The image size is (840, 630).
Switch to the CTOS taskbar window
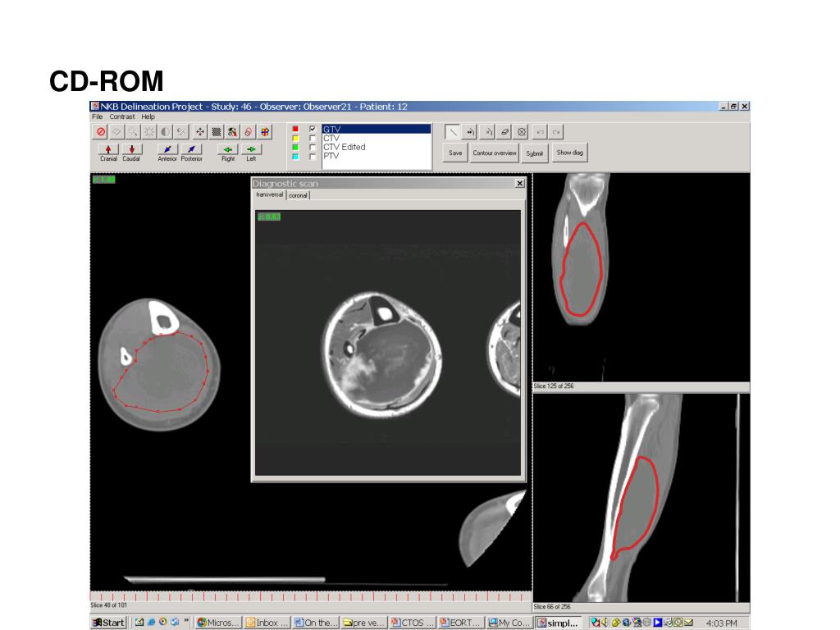tap(412, 623)
